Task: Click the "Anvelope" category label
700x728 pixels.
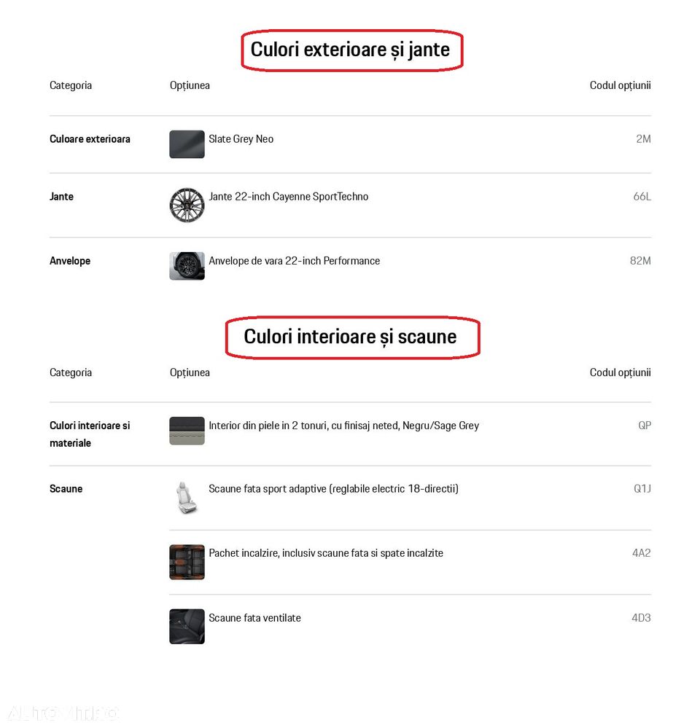Action: point(70,261)
